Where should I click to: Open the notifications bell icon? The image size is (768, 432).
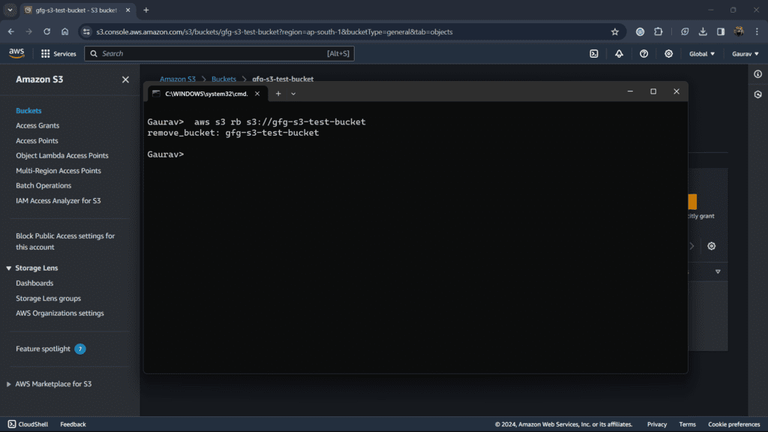[x=619, y=54]
